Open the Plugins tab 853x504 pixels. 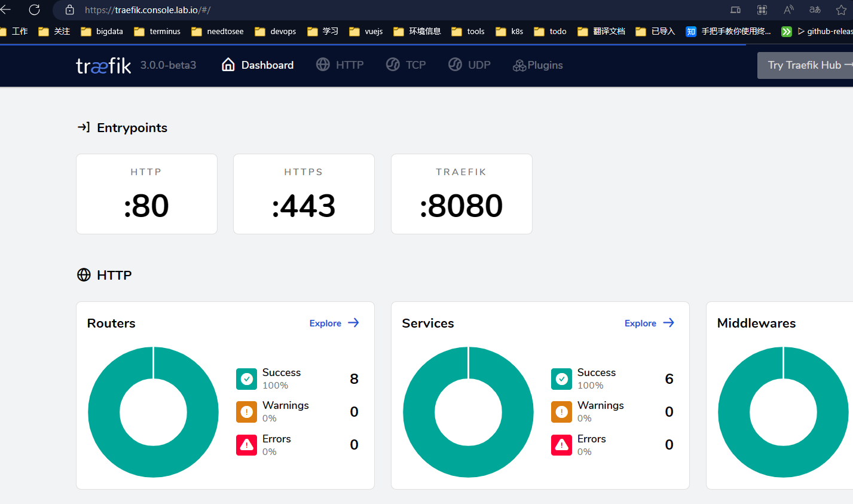pos(538,65)
